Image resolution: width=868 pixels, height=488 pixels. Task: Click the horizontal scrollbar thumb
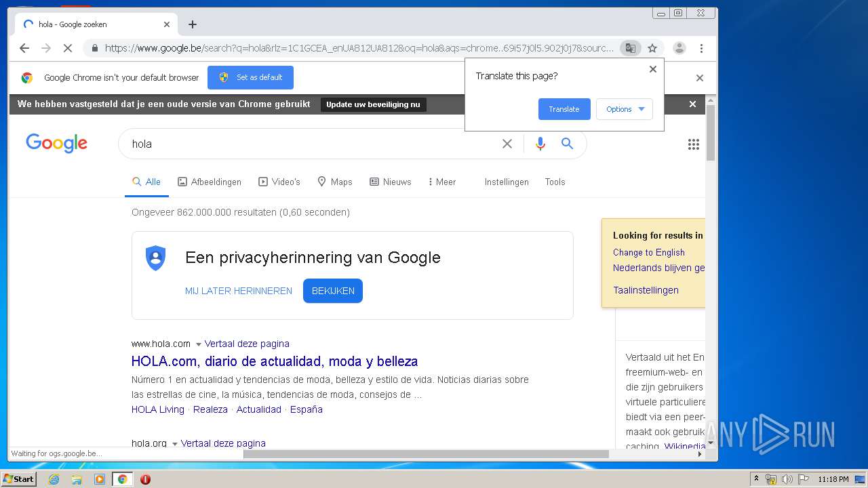pyautogui.click(x=426, y=454)
